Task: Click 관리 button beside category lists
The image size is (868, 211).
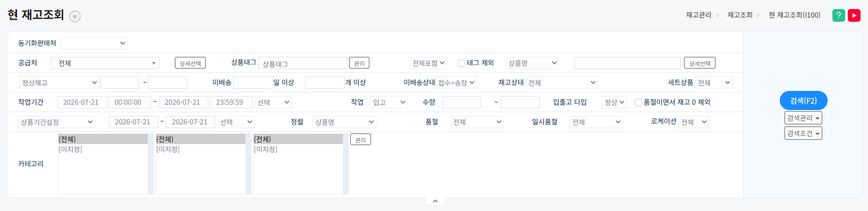Action: tap(360, 140)
